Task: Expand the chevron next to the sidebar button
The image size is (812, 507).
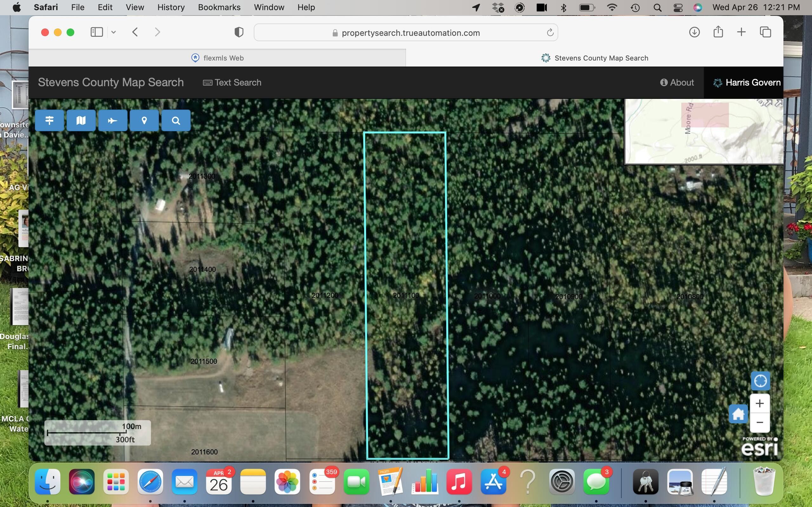Action: 114,32
